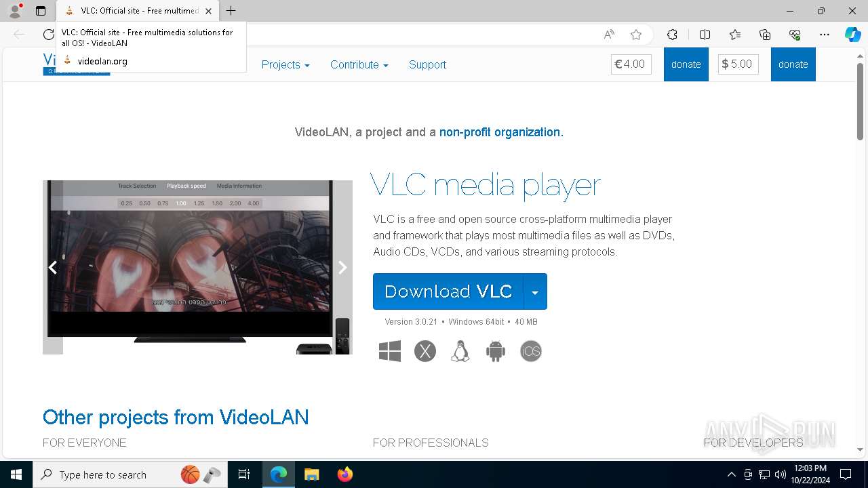This screenshot has width=868, height=488.
Task: Show next carousel slide
Action: [342, 268]
